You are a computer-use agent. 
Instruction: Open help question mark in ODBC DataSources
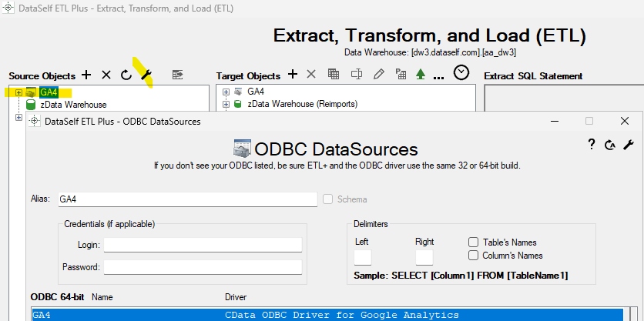[592, 144]
